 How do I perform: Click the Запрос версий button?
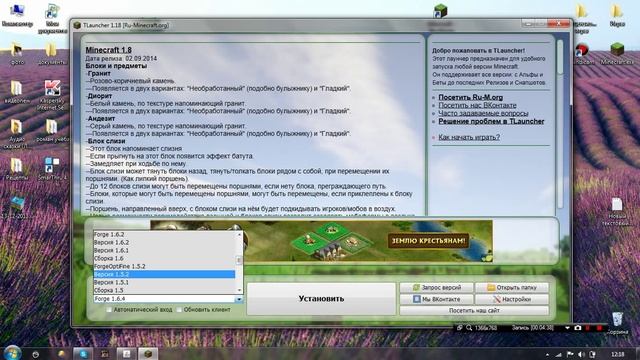pyautogui.click(x=436, y=287)
